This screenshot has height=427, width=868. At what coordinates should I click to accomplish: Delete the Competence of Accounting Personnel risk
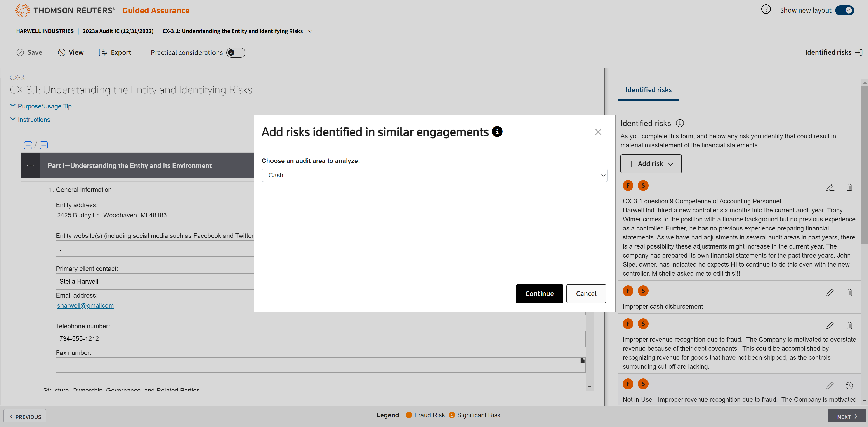click(x=849, y=187)
